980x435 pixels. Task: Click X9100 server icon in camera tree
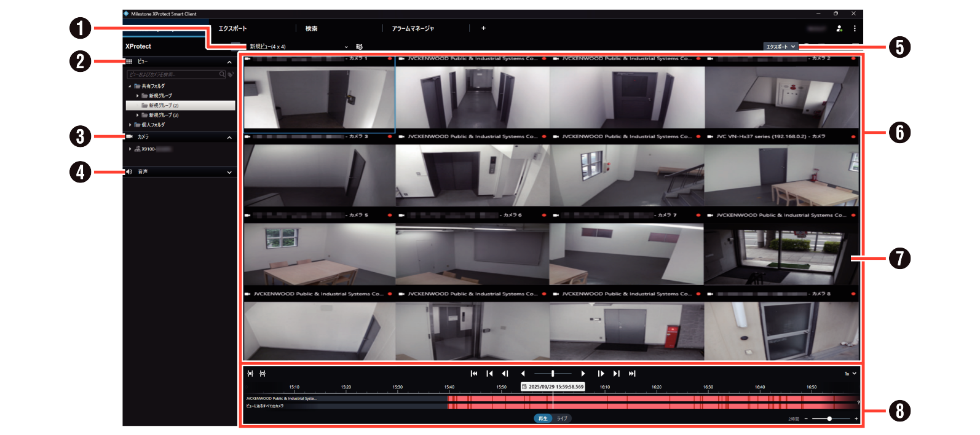[137, 149]
